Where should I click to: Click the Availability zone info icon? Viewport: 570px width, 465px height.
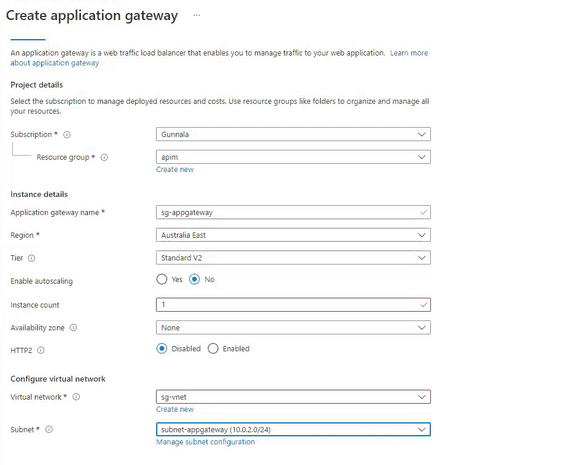point(73,328)
